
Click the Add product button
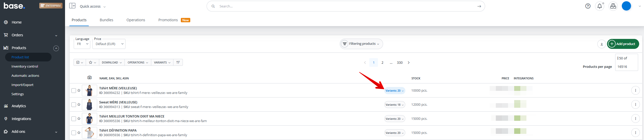click(x=623, y=44)
